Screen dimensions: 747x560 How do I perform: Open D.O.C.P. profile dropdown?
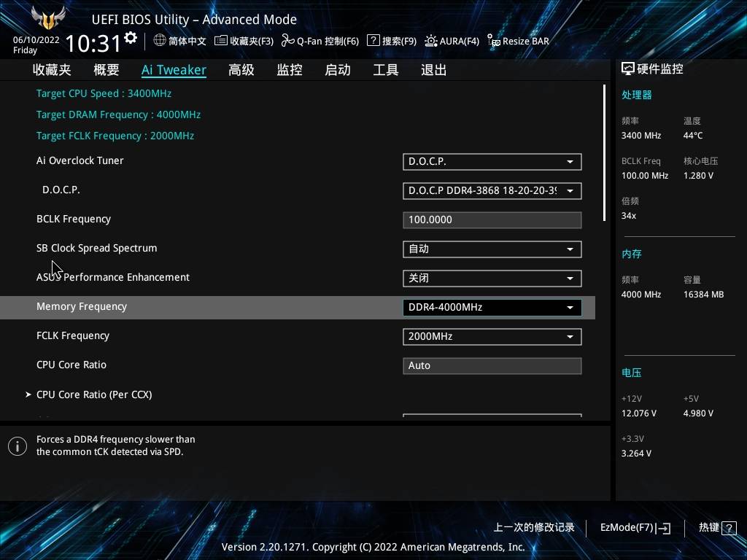[492, 190]
